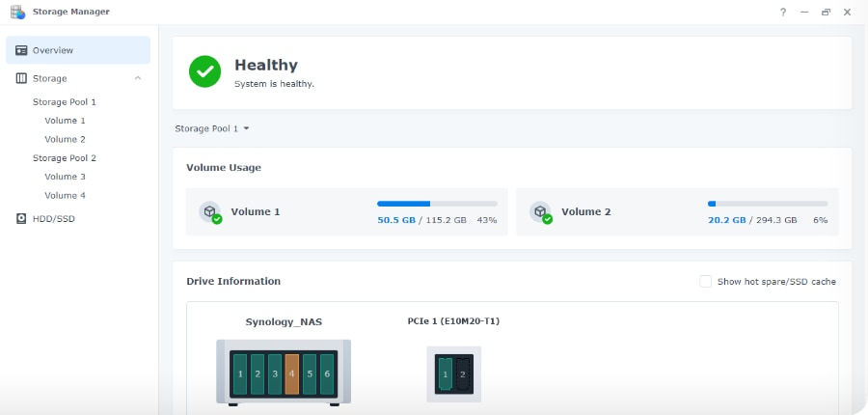Viewport: 868px width, 415px height.
Task: Select PCIe card slot 2
Action: 463,373
